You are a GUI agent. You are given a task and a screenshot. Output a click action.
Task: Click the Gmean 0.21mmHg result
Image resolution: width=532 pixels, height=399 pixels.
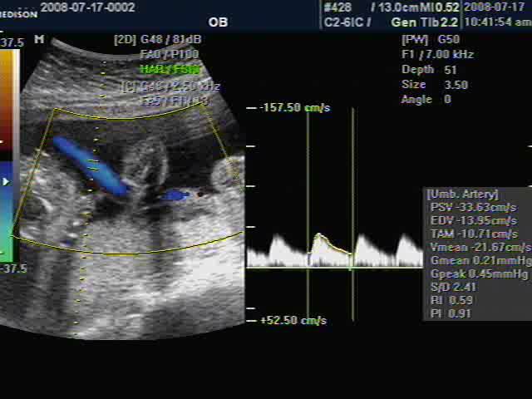[x=481, y=260]
